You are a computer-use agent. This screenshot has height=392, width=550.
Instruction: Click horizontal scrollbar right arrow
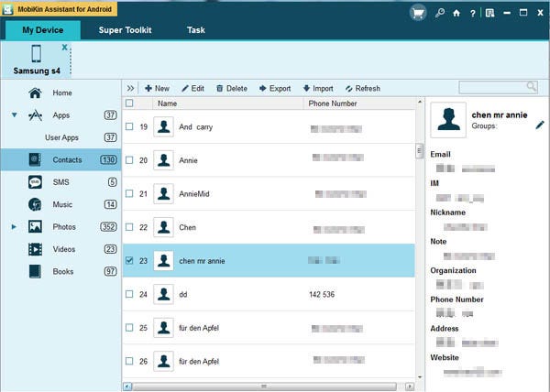click(x=410, y=387)
